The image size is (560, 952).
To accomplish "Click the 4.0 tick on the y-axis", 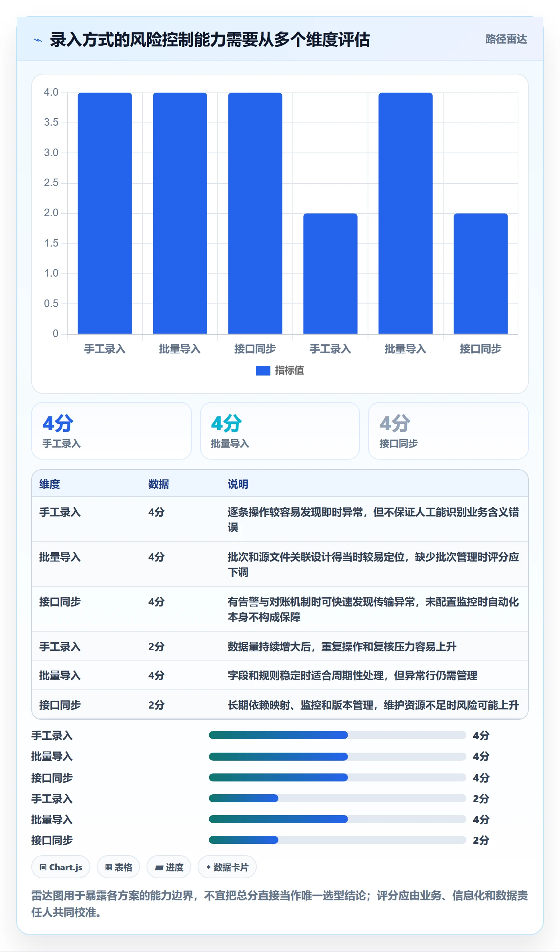I will pyautogui.click(x=51, y=92).
